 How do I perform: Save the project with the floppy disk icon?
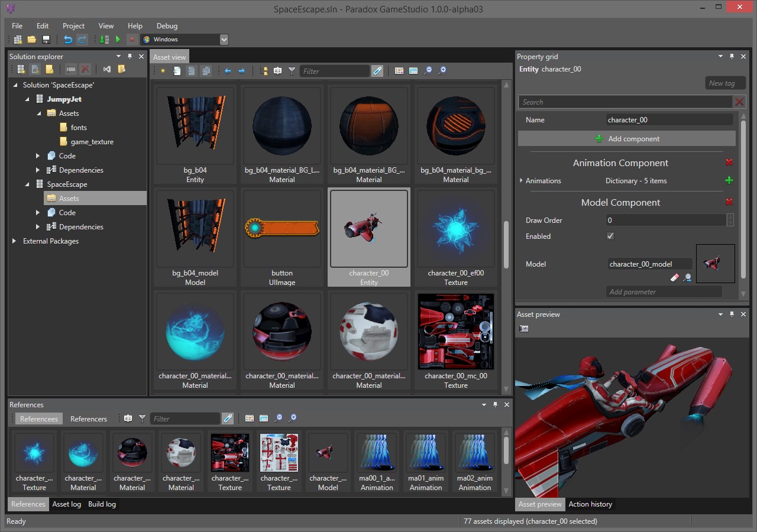[x=46, y=40]
